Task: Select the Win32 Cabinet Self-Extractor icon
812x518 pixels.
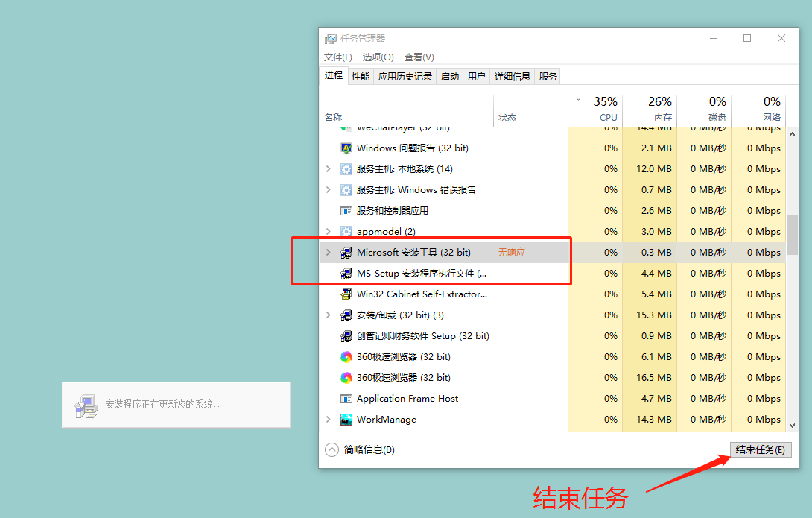Action: pos(346,294)
